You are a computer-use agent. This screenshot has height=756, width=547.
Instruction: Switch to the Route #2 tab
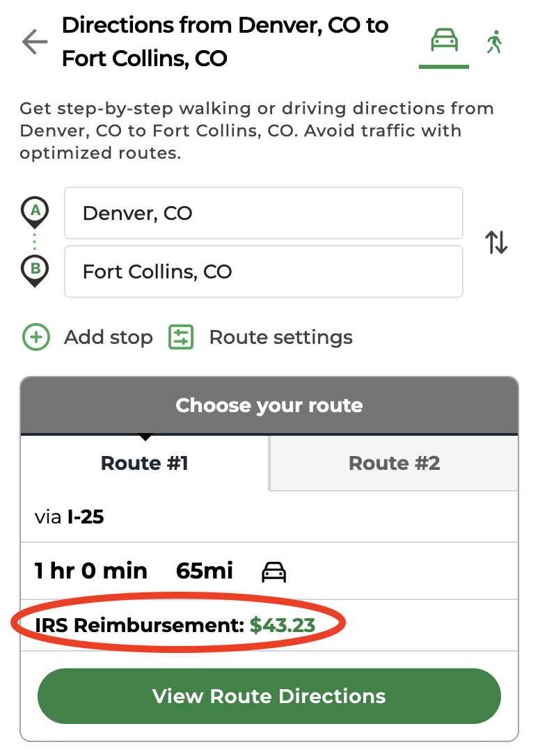coord(394,463)
